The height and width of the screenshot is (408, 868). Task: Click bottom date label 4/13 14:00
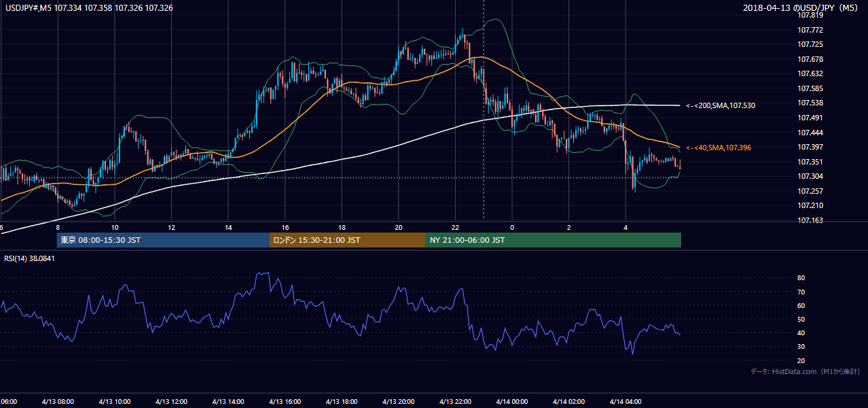click(x=228, y=401)
